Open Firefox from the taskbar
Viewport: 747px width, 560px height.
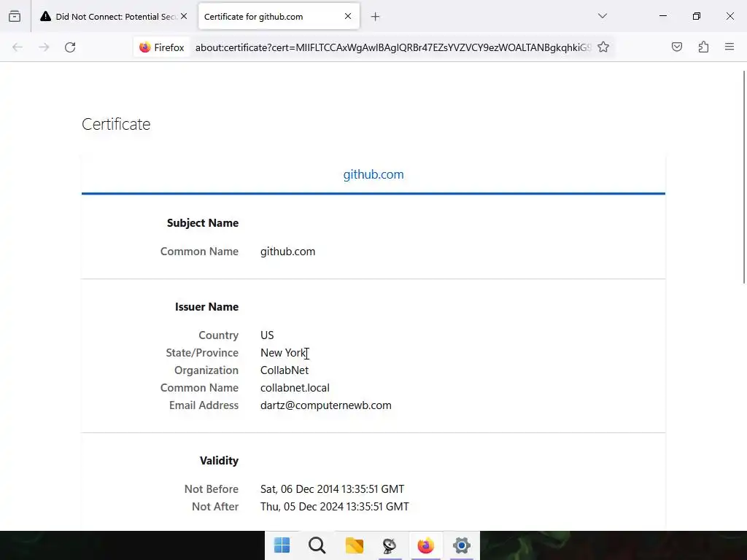pyautogui.click(x=426, y=545)
